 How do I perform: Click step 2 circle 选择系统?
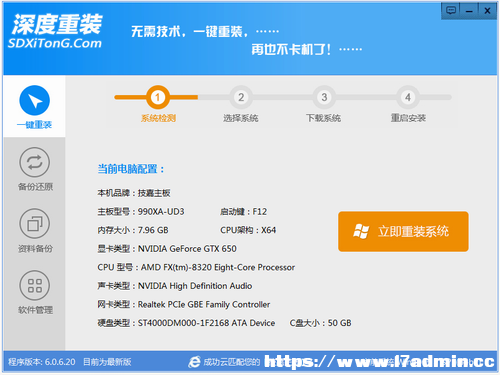[x=241, y=97]
